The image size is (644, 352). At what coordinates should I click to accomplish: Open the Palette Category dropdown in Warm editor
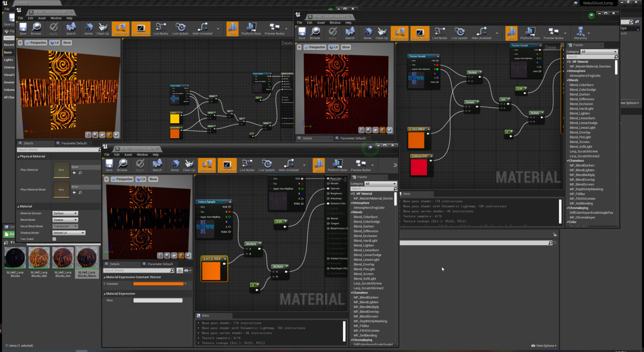380,184
